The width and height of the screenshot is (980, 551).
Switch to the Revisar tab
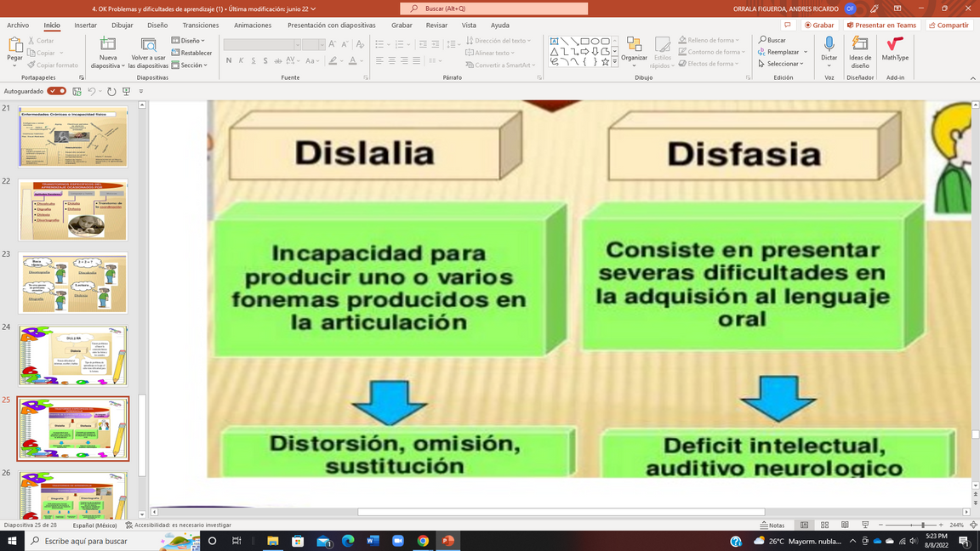(x=436, y=25)
